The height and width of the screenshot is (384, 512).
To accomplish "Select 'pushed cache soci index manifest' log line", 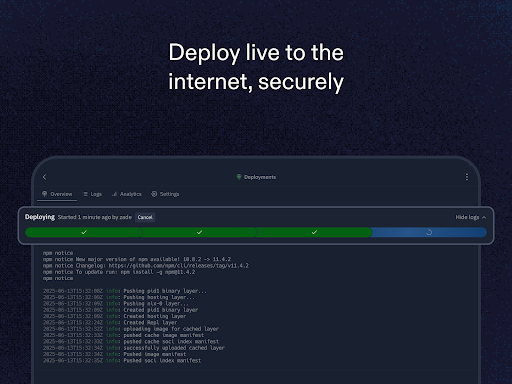I will (131, 342).
